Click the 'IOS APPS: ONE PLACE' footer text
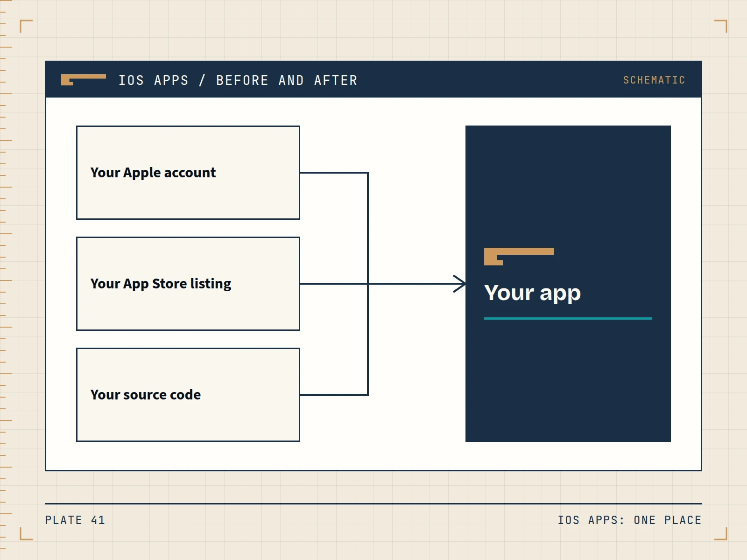The image size is (747, 560). (630, 520)
